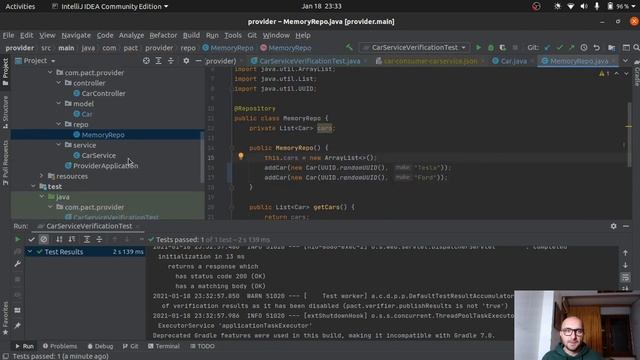Open Project panel gear options
The width and height of the screenshot is (640, 360).
click(x=186, y=61)
